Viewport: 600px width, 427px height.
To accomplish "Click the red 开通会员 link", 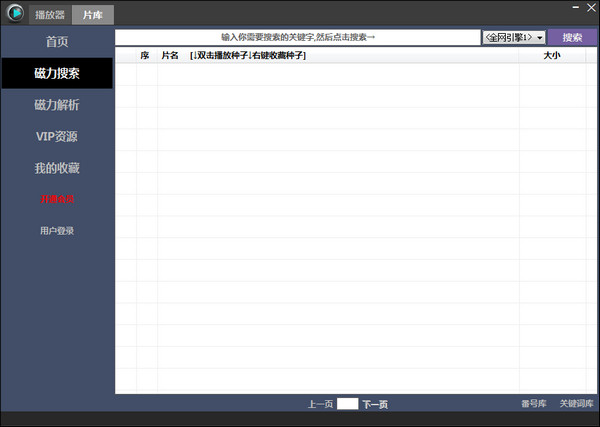I will pyautogui.click(x=57, y=199).
